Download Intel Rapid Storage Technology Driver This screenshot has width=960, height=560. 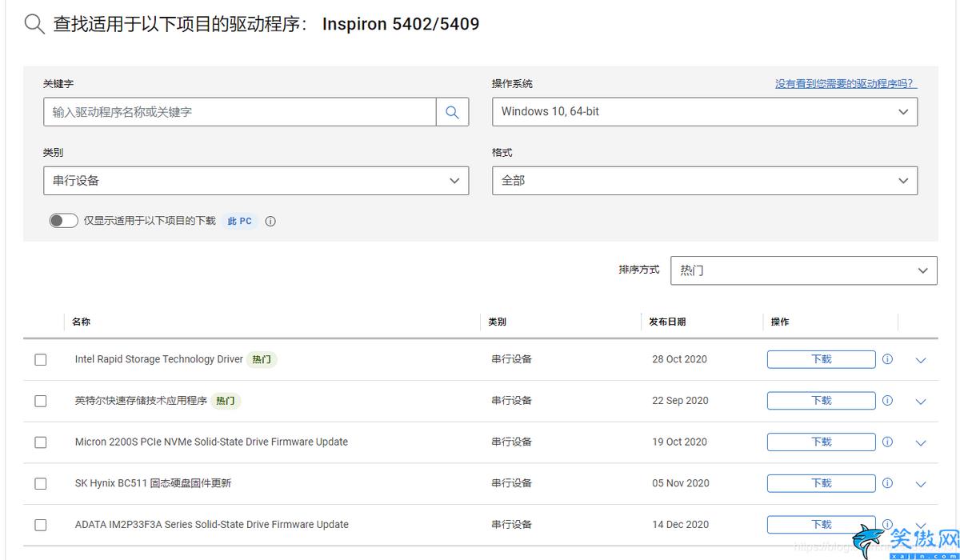pos(822,359)
